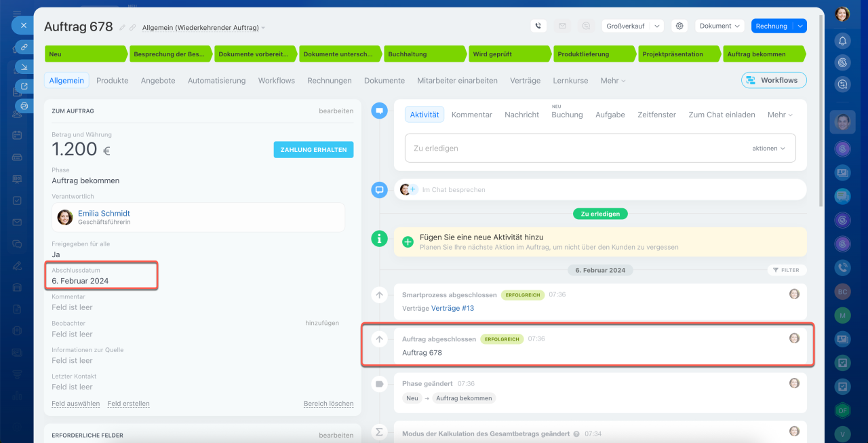Select the Kommentar tab in timeline
This screenshot has height=443, width=868.
pyautogui.click(x=471, y=115)
